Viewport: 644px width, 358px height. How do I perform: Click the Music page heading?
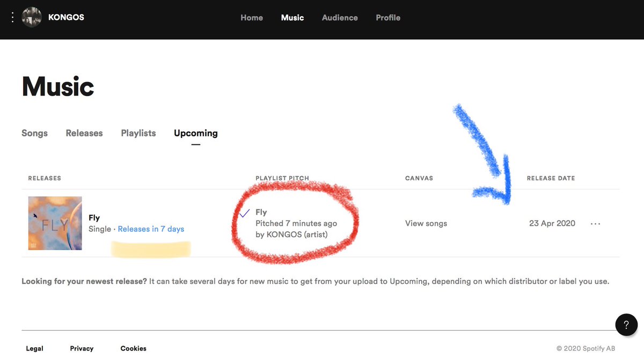click(x=58, y=86)
